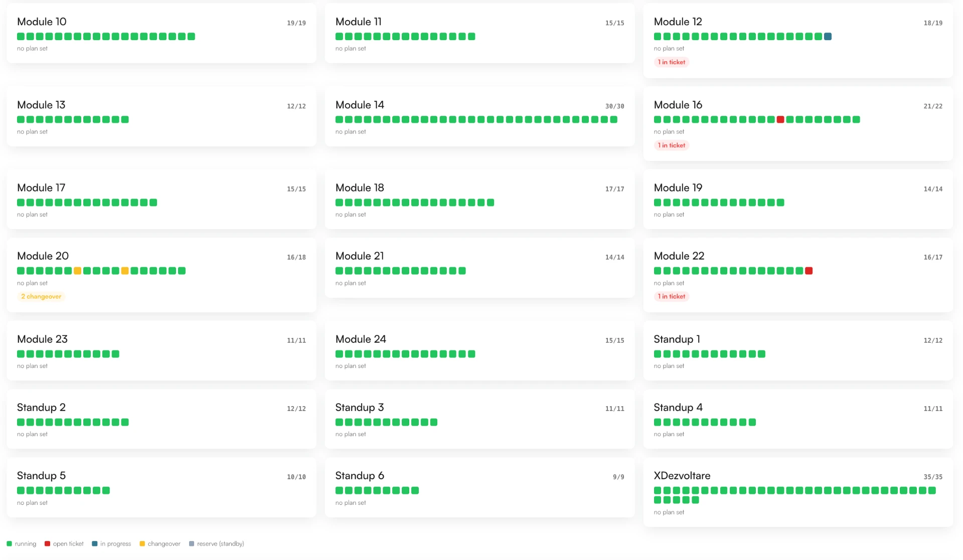Open the Module 11 title
Image resolution: width=963 pixels, height=560 pixels.
pyautogui.click(x=358, y=22)
